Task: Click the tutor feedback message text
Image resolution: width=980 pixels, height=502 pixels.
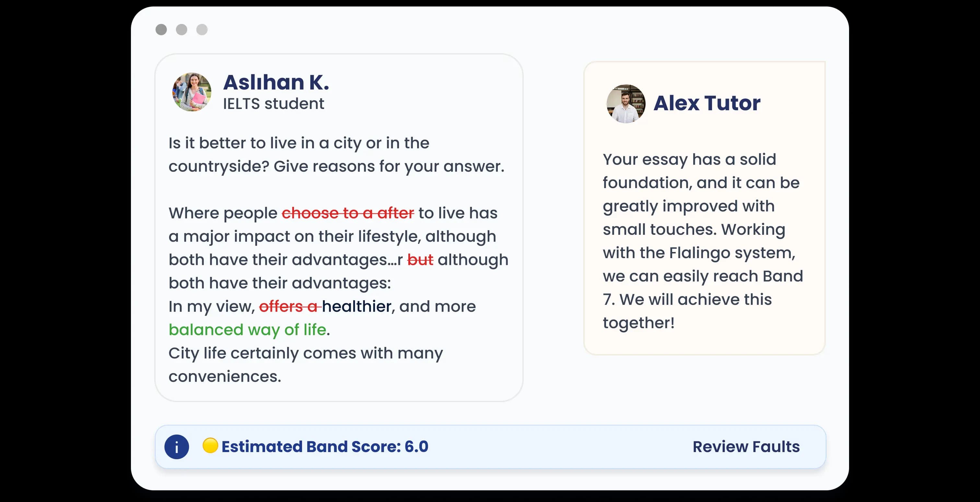Action: [x=702, y=241]
